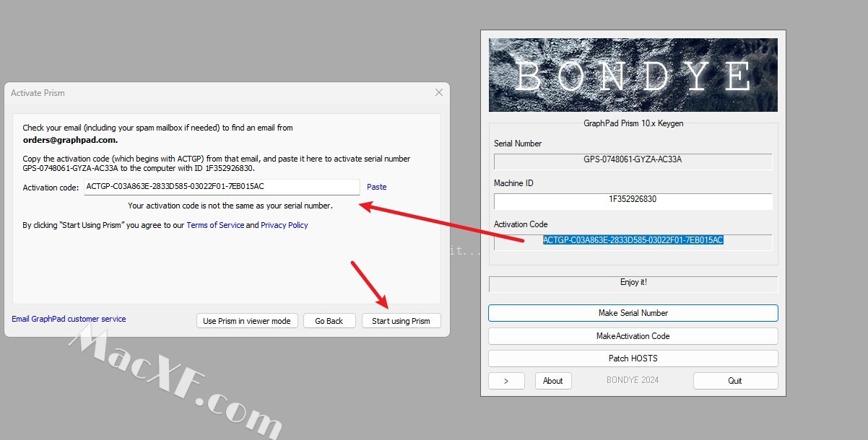Viewport: 868px width, 440px height.
Task: Click the 'BONDYE 2024' label
Action: (633, 380)
